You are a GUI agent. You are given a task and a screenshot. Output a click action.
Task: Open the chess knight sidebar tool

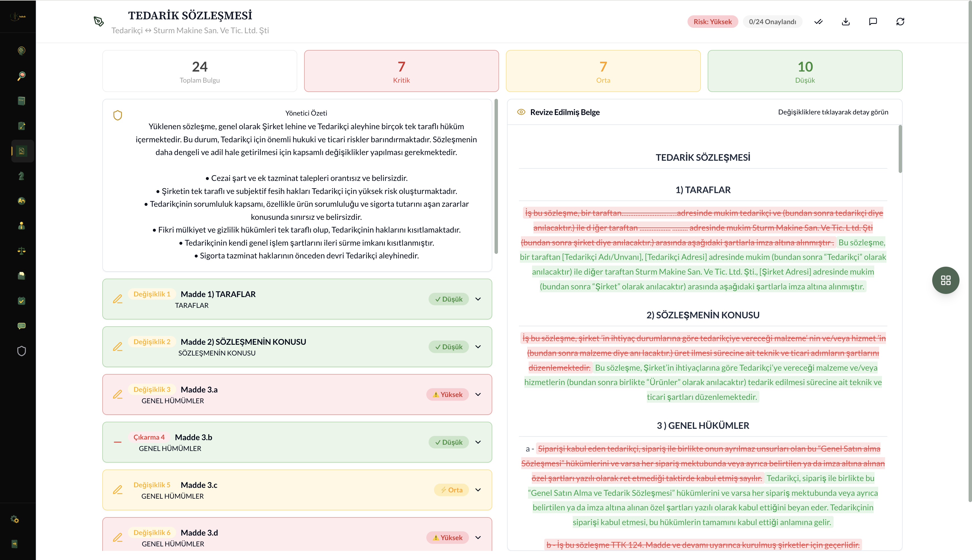[22, 176]
